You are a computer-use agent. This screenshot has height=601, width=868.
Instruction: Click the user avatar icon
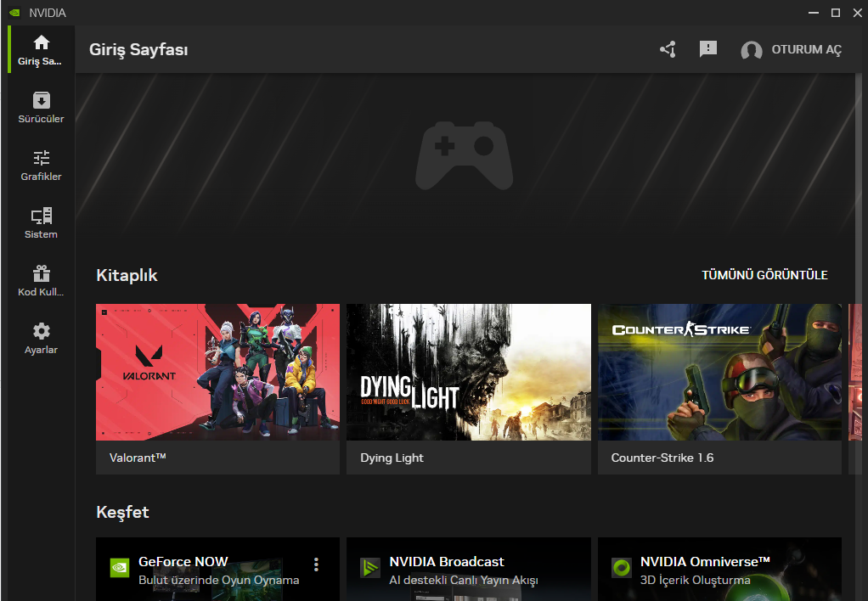(x=751, y=50)
